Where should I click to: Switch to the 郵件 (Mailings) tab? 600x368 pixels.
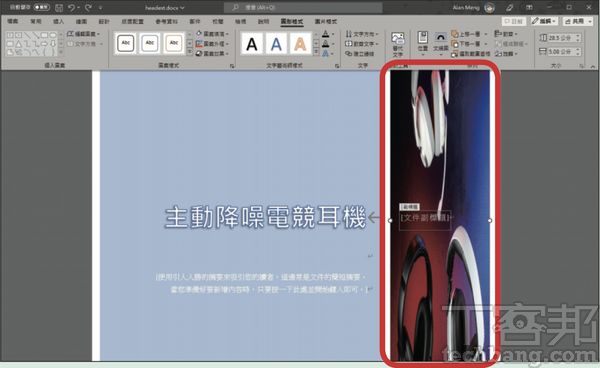(195, 21)
